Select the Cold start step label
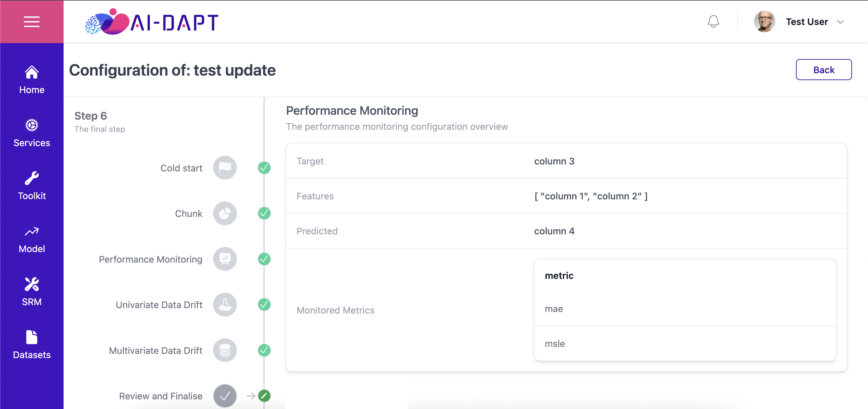This screenshot has height=409, width=868. click(181, 168)
